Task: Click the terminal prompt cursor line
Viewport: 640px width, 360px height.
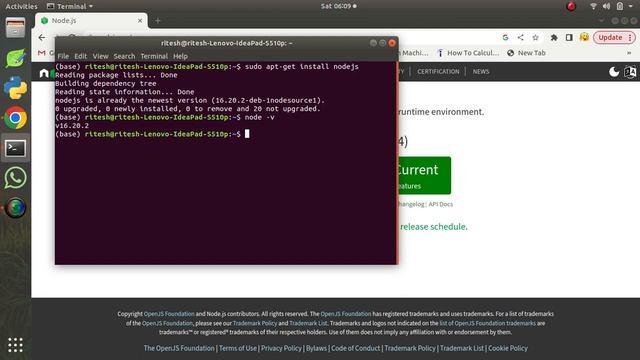Action: (152, 134)
